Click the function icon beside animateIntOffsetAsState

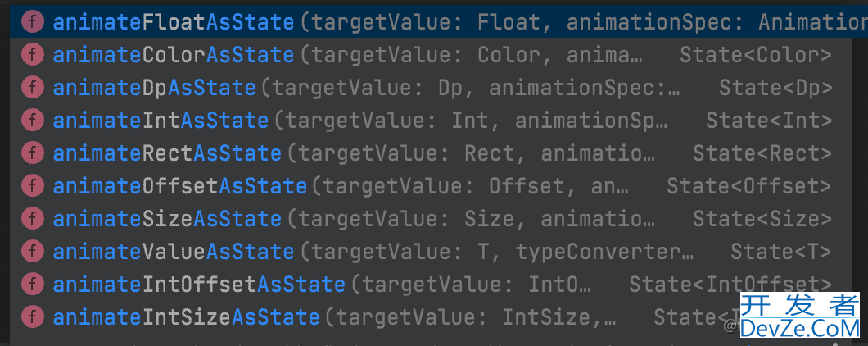point(33,284)
